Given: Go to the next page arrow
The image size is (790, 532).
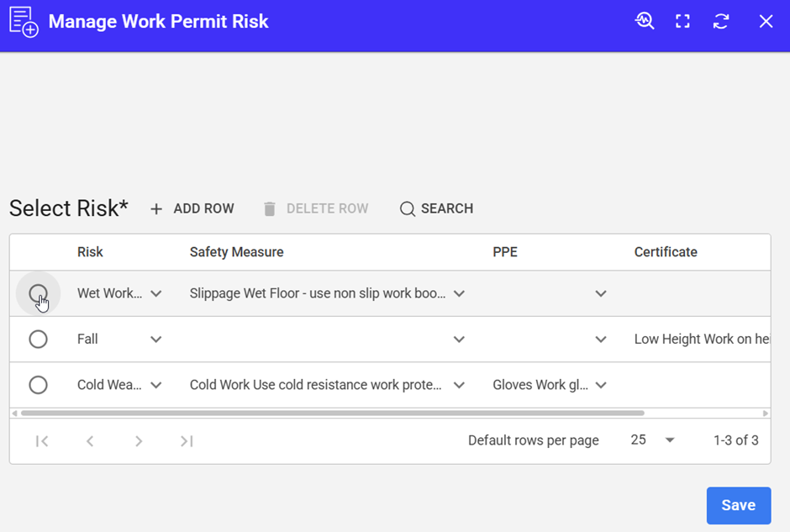Looking at the screenshot, I should (x=139, y=441).
